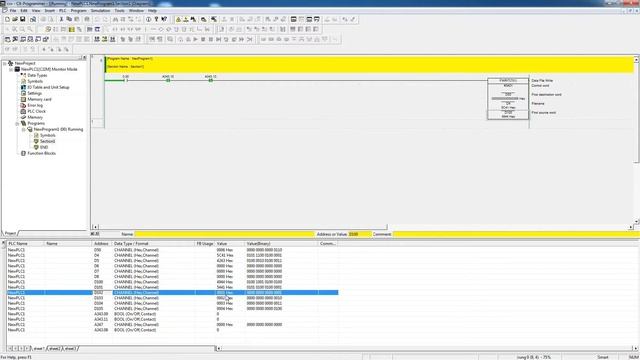Viewport: 640px width, 360px height.
Task: Open the About information icon
Action: coord(149,19)
